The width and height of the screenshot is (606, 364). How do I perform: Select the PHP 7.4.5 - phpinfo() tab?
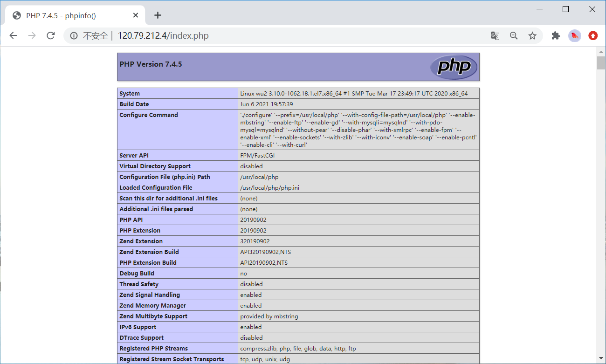pos(75,15)
